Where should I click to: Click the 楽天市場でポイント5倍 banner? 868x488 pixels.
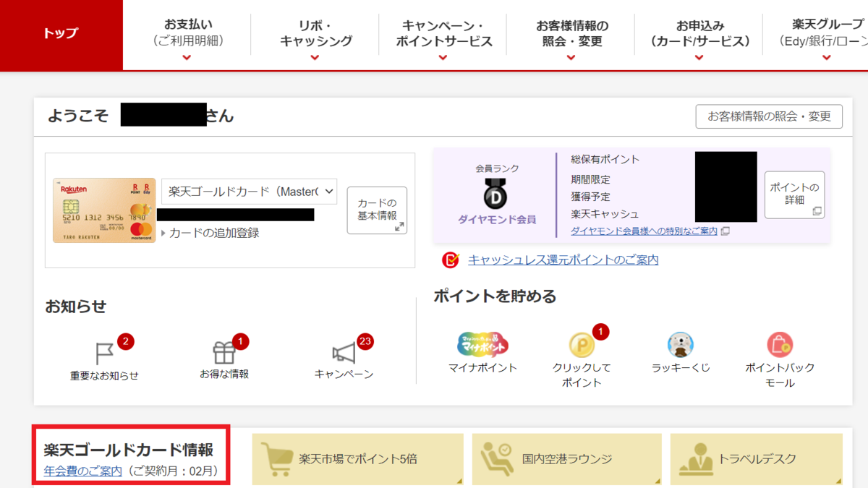[357, 459]
